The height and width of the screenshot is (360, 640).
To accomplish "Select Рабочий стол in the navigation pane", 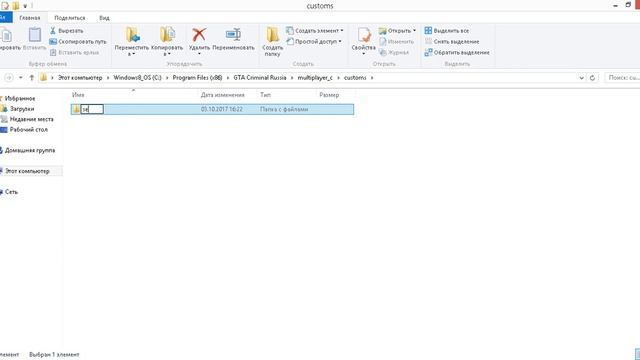I will click(x=28, y=130).
